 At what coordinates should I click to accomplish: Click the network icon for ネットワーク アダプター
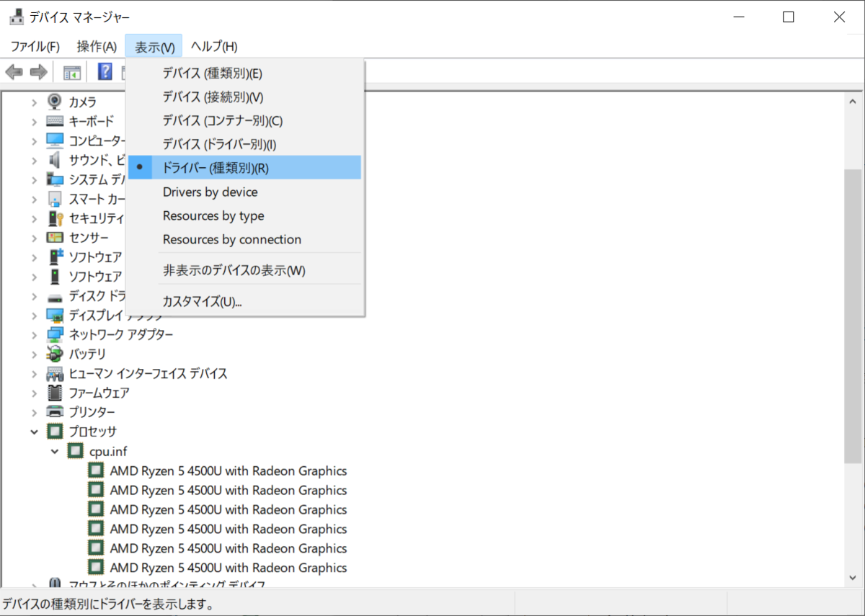coord(55,334)
